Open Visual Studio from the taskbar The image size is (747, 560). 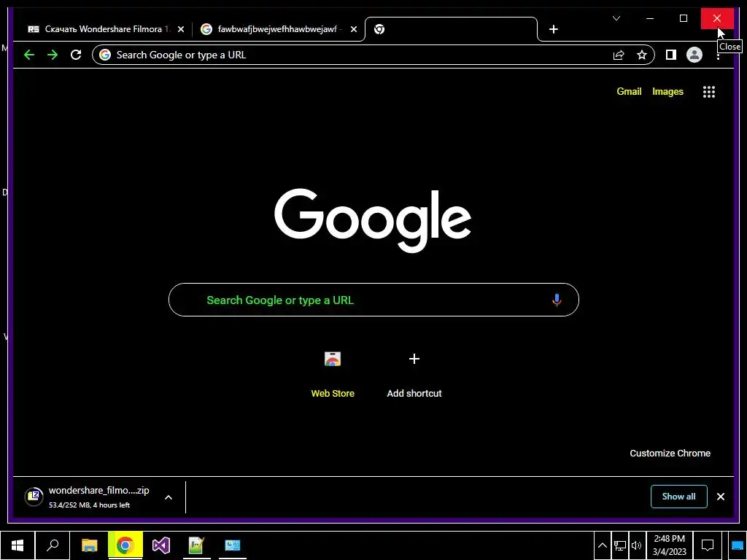coord(161,545)
